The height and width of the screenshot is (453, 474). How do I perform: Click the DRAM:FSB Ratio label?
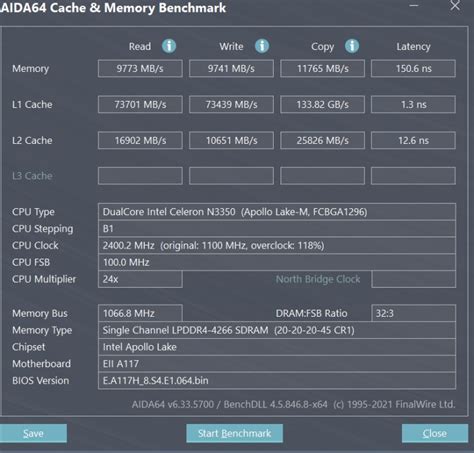311,313
